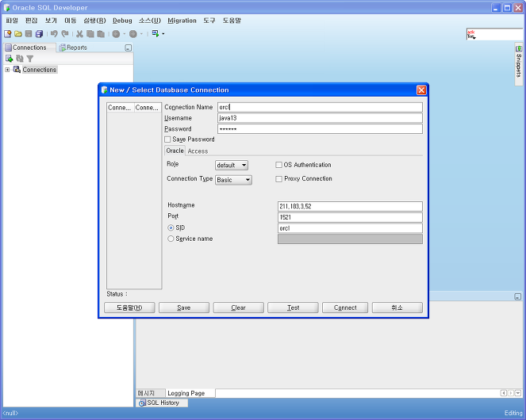Click the Username input field
Image resolution: width=526 pixels, height=420 pixels.
[320, 118]
